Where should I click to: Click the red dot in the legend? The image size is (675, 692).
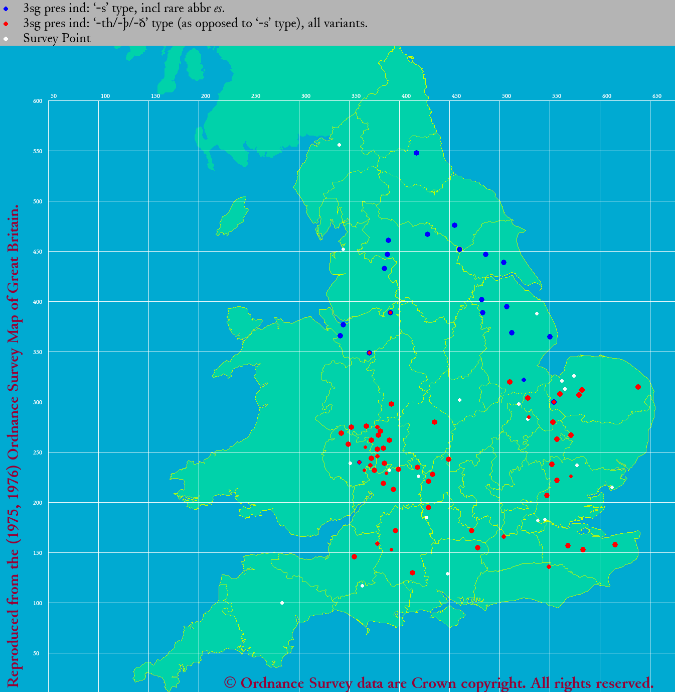point(6,23)
